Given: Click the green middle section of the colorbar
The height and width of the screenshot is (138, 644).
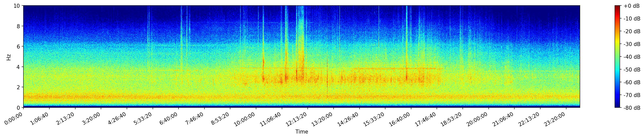Looking at the screenshot, I should pyautogui.click(x=618, y=56).
